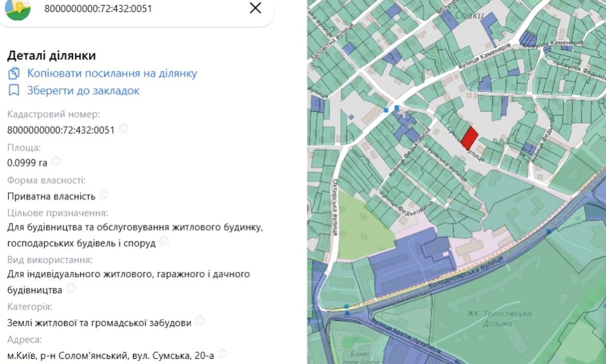Viewport: 606px width, 364px height.
Task: Click the bookmark icon beside save option
Action: [x=14, y=91]
